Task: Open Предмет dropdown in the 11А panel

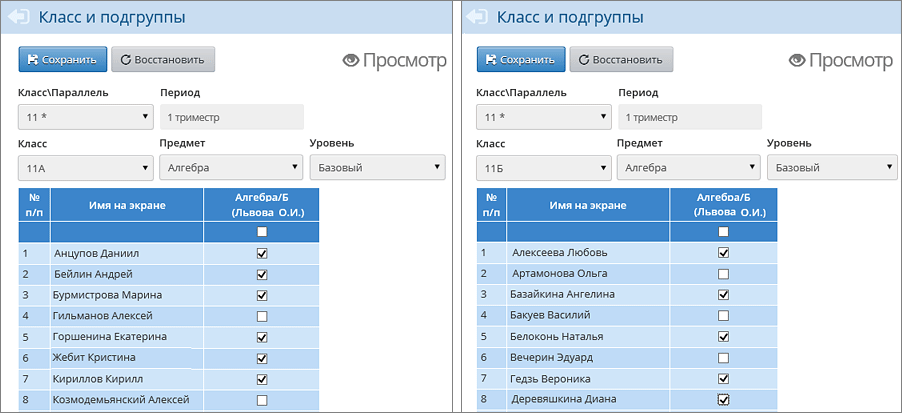Action: pos(231,167)
